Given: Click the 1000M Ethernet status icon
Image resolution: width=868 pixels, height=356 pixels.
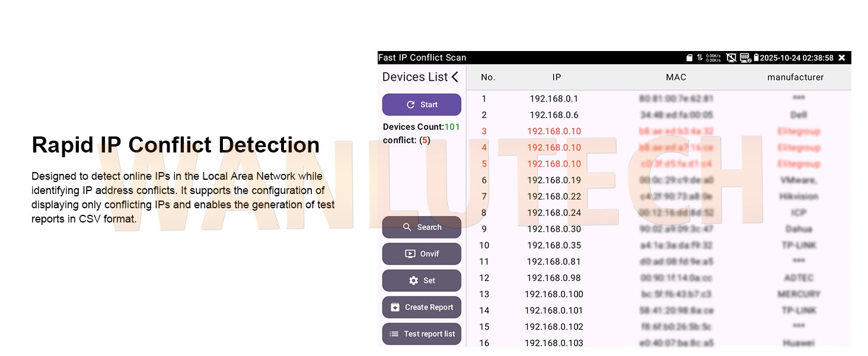Looking at the screenshot, I should tap(743, 58).
